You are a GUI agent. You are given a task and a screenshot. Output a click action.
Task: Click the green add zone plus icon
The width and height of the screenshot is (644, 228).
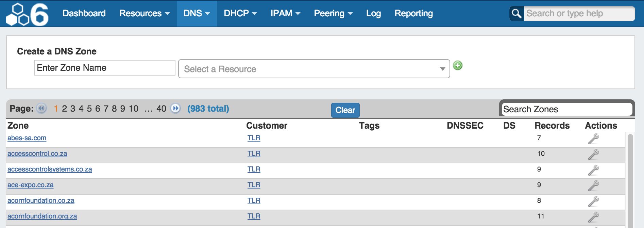[458, 65]
